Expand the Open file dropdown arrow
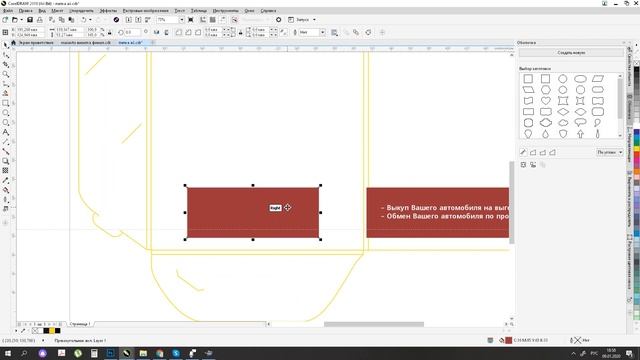 coord(21,20)
